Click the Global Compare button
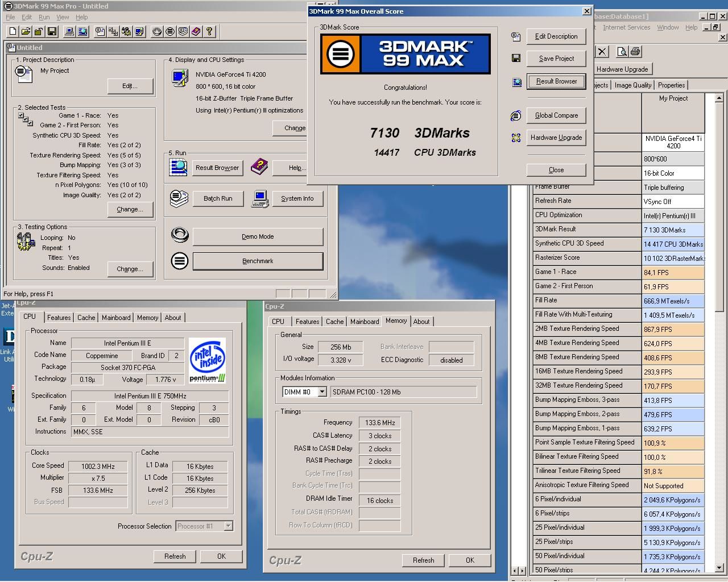 (556, 115)
